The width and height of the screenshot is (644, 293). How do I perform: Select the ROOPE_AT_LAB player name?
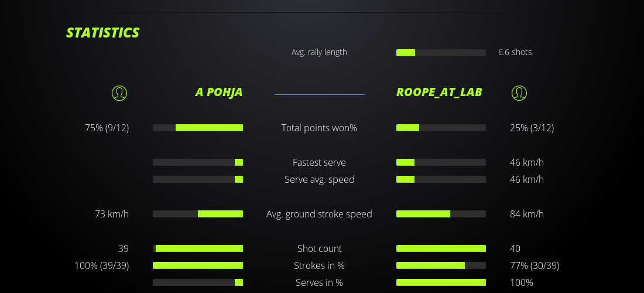click(439, 93)
